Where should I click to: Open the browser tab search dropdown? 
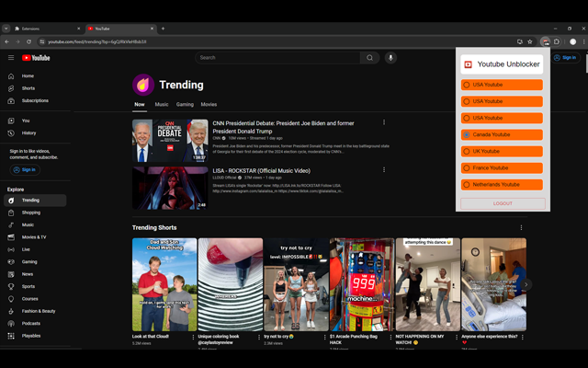tap(6, 29)
